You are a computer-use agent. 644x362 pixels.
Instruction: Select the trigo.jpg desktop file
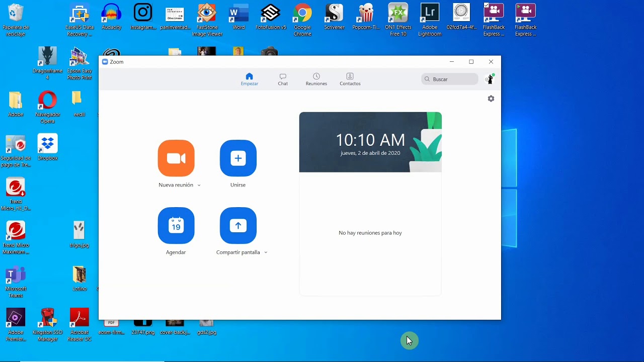(79, 235)
